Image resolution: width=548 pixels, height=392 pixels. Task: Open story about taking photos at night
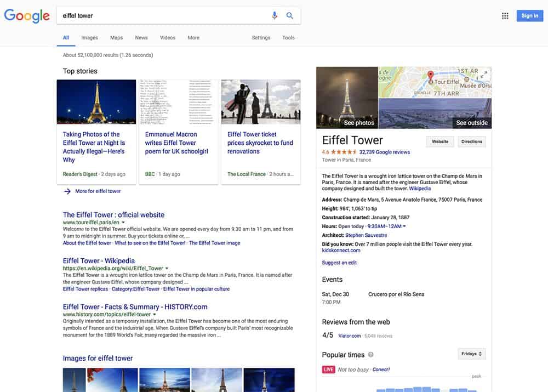(x=94, y=147)
